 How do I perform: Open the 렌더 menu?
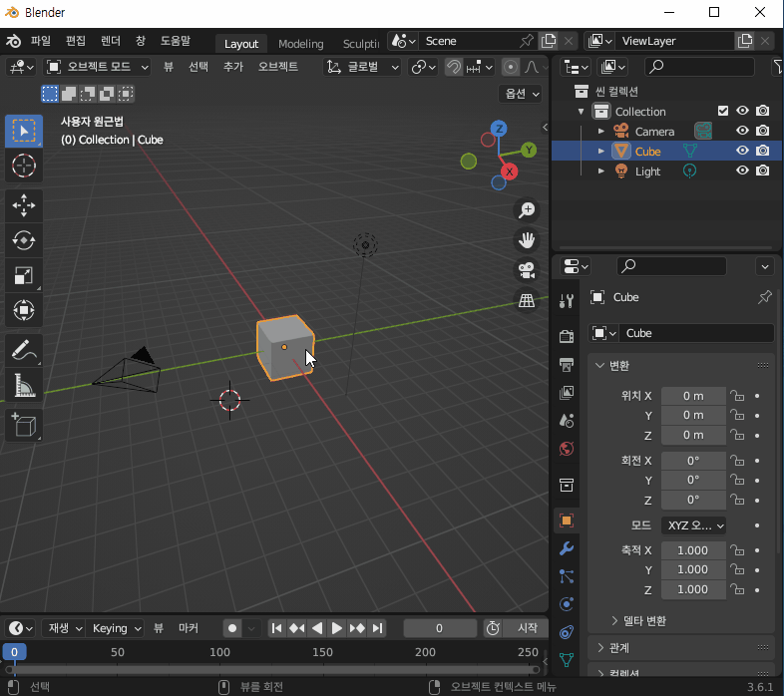111,41
